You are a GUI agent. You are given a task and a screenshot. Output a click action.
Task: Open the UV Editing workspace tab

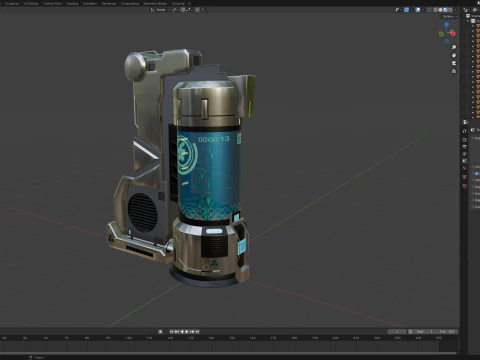click(31, 3)
